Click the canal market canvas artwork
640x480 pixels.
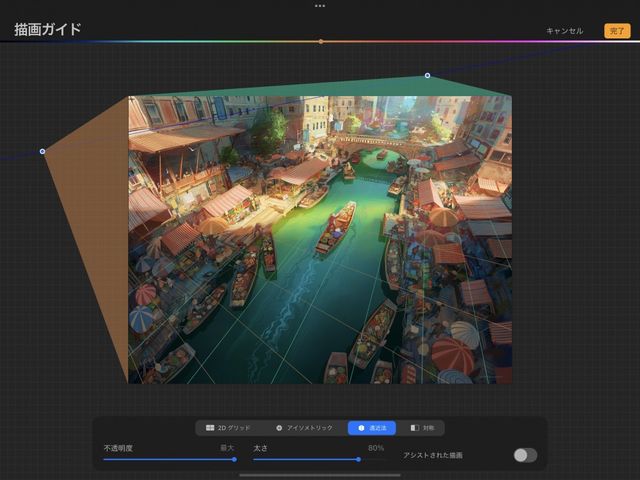pos(320,240)
